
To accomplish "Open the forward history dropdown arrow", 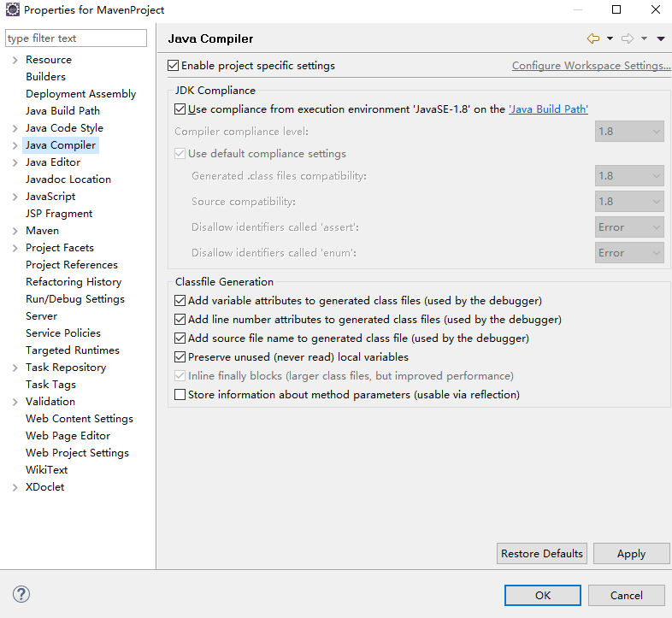I will click(x=644, y=38).
